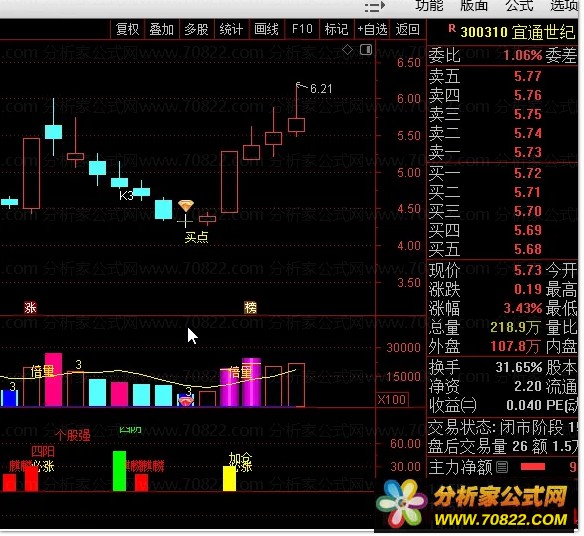
Task: Click the 主力净额 list icon
Action: 502,467
